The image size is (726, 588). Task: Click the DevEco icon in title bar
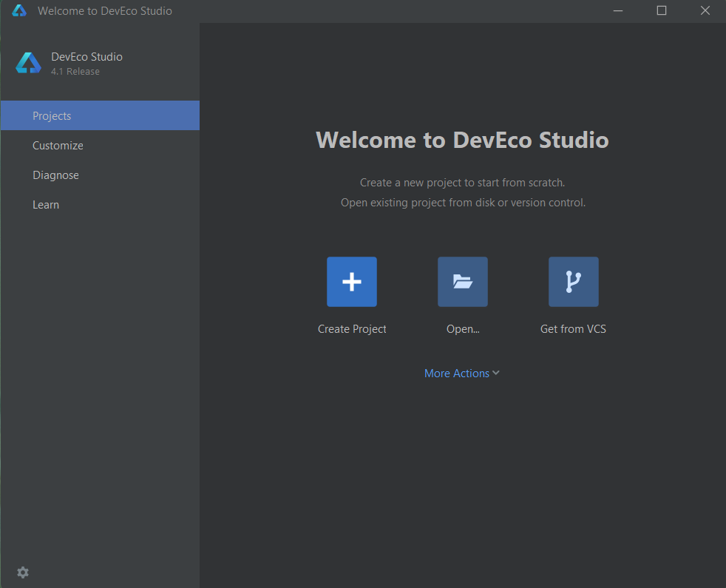click(x=19, y=10)
